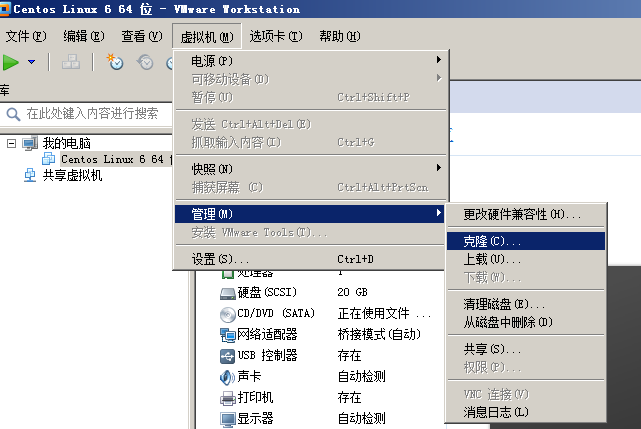Choose 克隆(C)... submenu entry

click(x=526, y=241)
